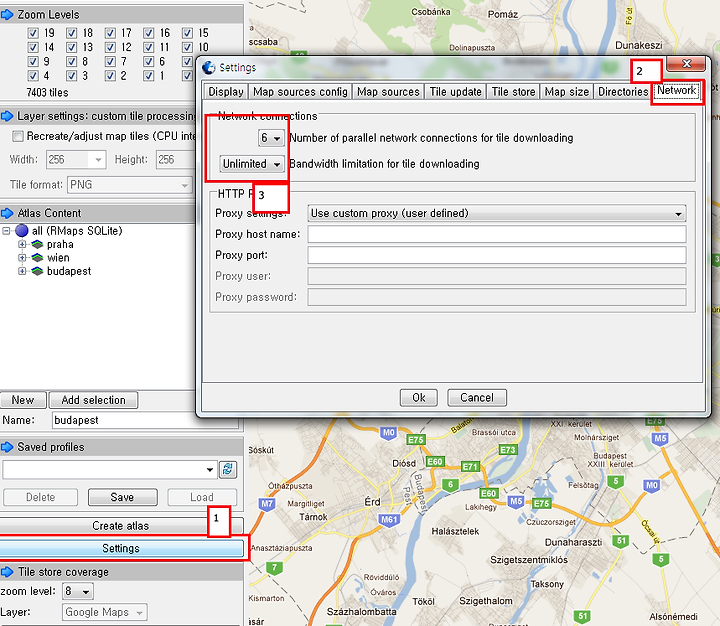The width and height of the screenshot is (720, 626).
Task: Collapse the Layer settings panel arrow icon
Action: click(7, 116)
